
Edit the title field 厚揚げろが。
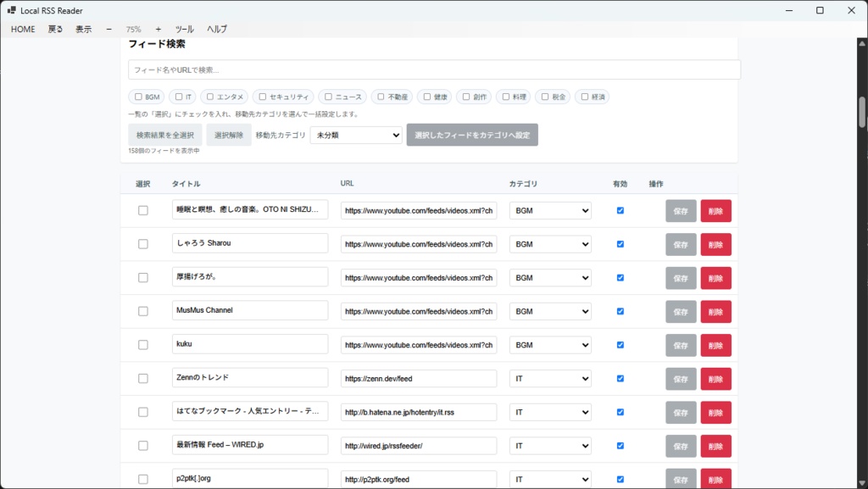(250, 276)
